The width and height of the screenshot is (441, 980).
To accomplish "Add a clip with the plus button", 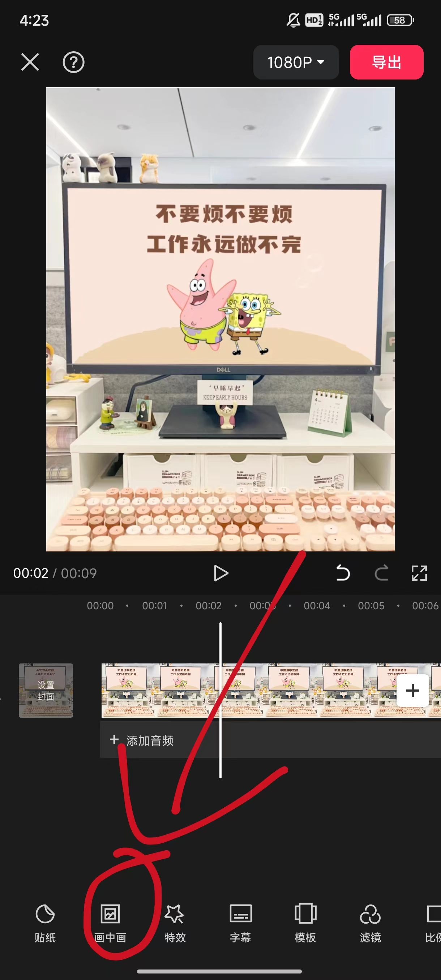I will pyautogui.click(x=412, y=690).
